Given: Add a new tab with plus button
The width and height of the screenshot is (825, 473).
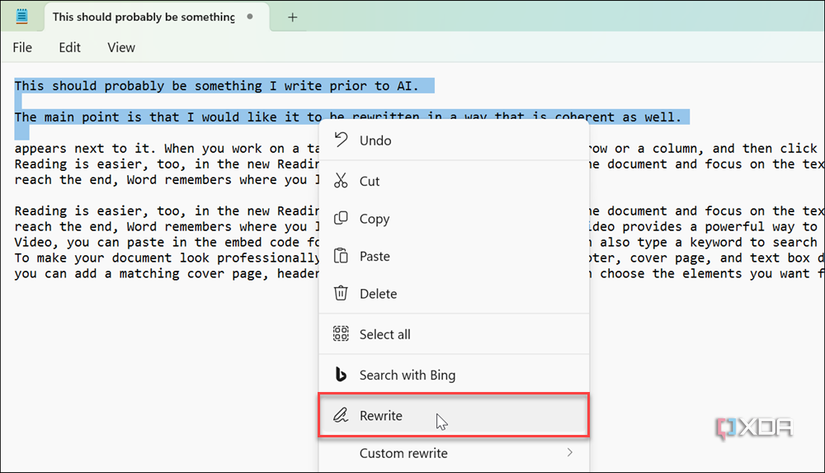Looking at the screenshot, I should (x=293, y=17).
